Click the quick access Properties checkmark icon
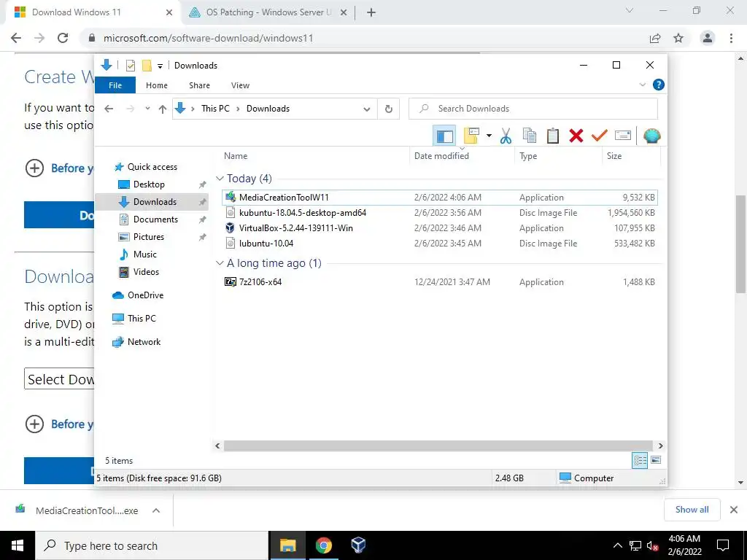The image size is (747, 560). [130, 66]
